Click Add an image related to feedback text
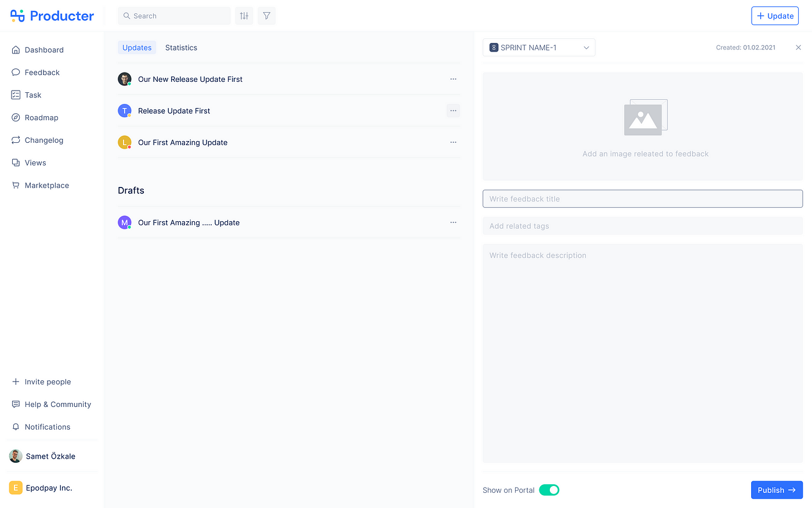The height and width of the screenshot is (508, 812). (646, 154)
